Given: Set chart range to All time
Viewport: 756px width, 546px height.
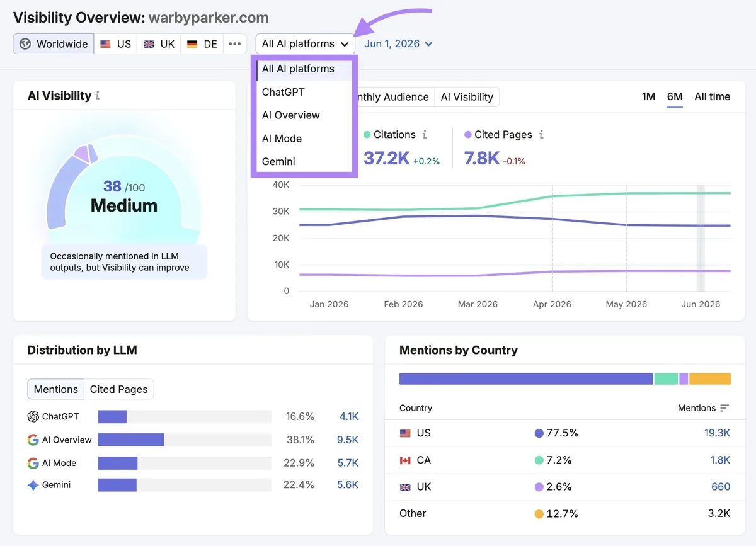Looking at the screenshot, I should 712,97.
